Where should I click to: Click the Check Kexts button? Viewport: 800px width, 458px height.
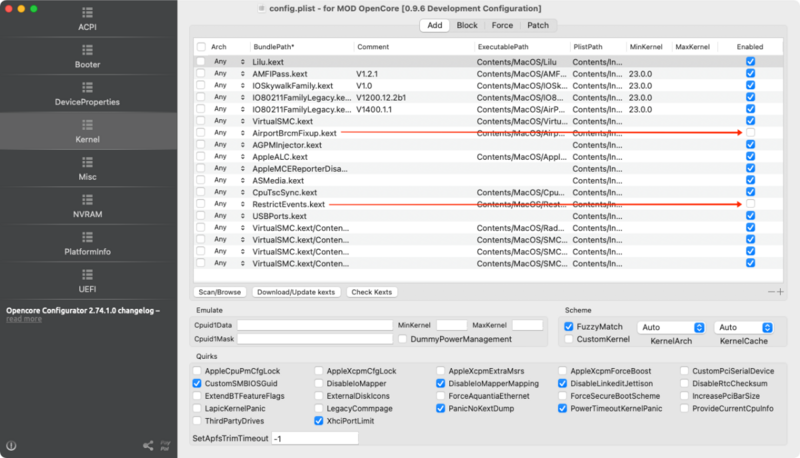coord(371,292)
